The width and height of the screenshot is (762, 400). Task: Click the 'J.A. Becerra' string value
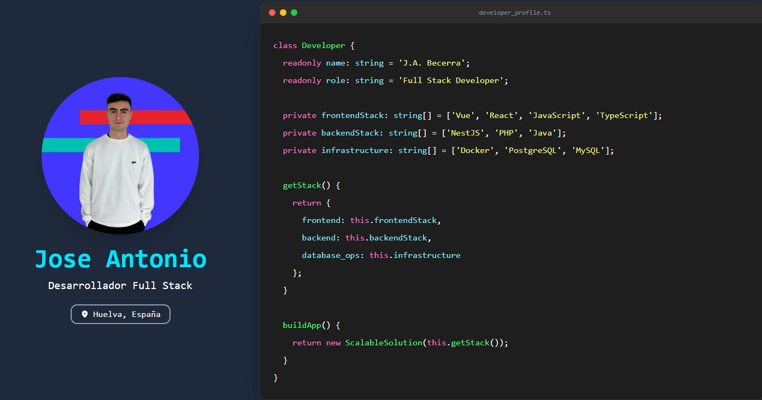click(x=432, y=63)
